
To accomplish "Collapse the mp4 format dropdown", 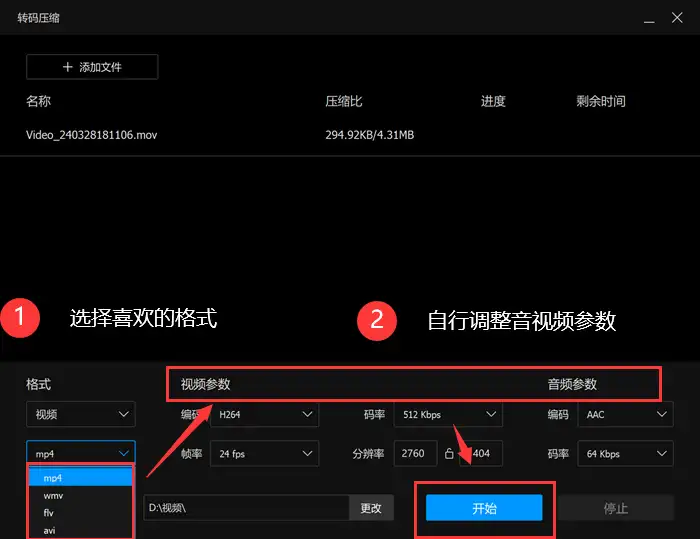I will (81, 453).
